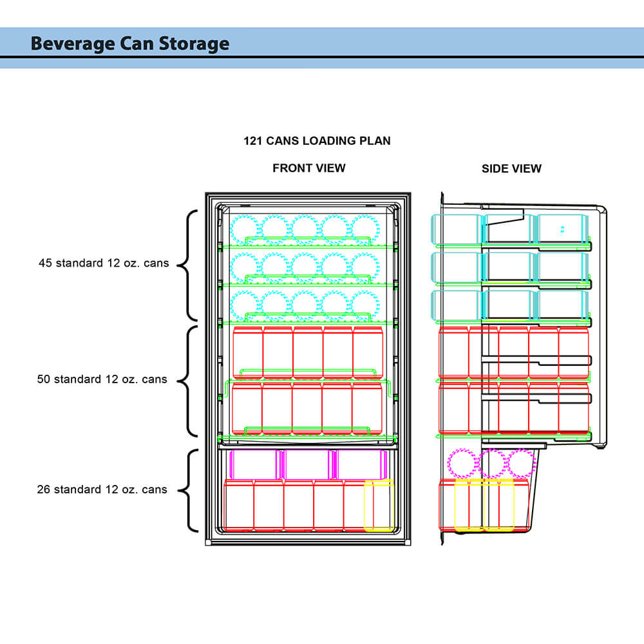Select the Front View label
The width and height of the screenshot is (644, 644).
[308, 168]
